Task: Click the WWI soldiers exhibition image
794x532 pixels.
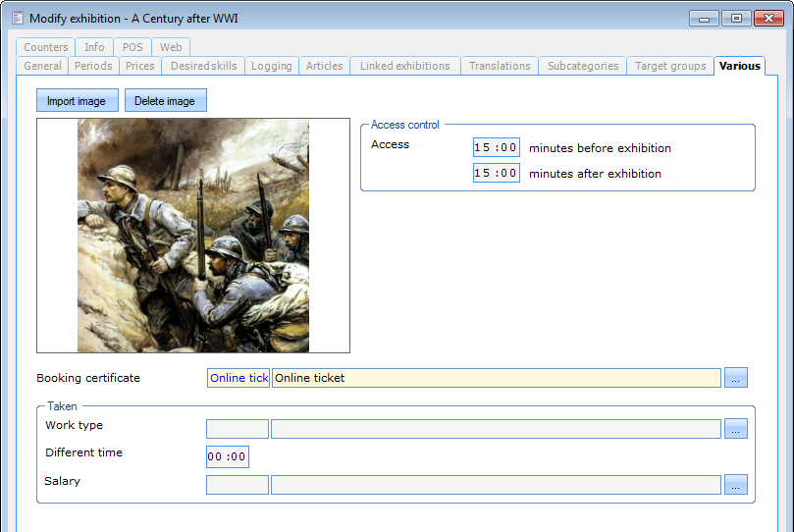Action: click(x=193, y=236)
